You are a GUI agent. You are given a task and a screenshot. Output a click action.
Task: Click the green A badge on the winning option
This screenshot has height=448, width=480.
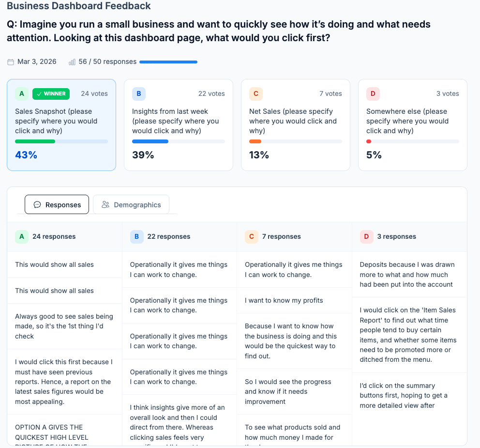tap(21, 93)
